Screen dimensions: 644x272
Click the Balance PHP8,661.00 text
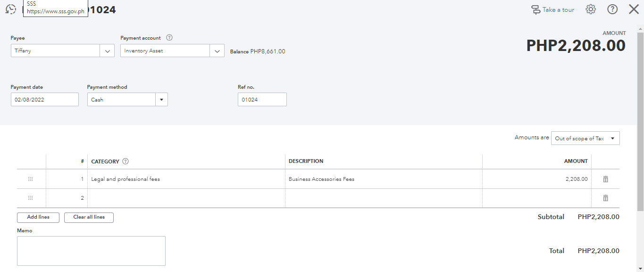tap(258, 51)
